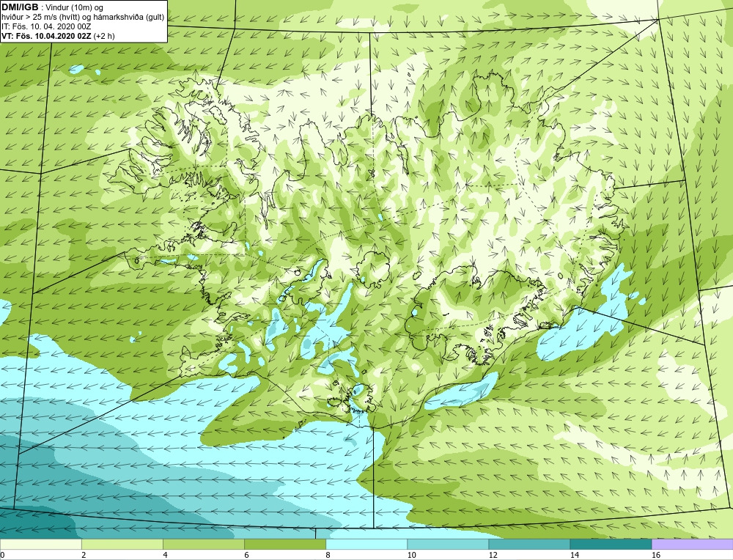Screen dimensions: 733x560
Task: Click the 6–8 m/s dark green swatch
Action: coord(284,544)
